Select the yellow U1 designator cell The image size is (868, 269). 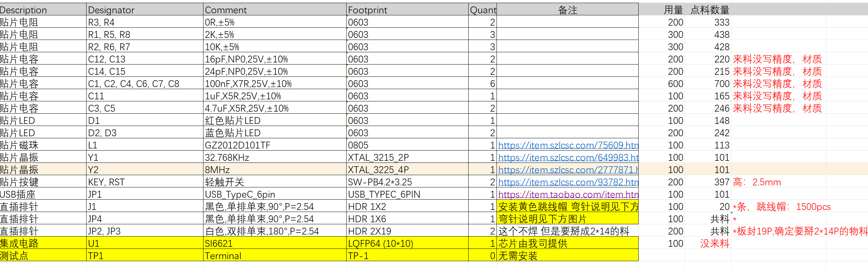[144, 244]
